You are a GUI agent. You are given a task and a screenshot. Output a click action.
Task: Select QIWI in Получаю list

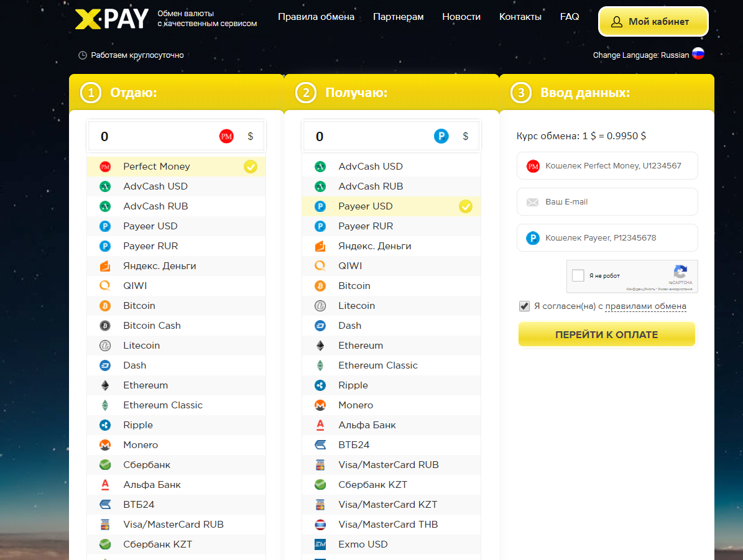click(392, 266)
